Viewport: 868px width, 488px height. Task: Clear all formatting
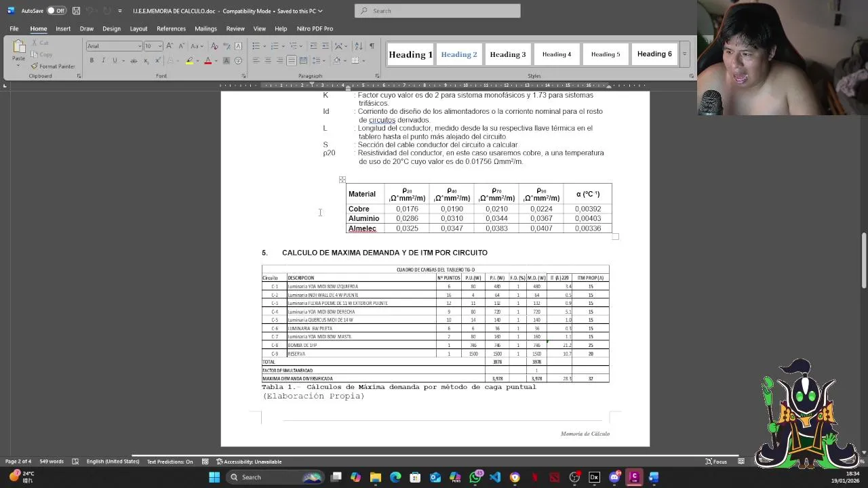tap(215, 46)
